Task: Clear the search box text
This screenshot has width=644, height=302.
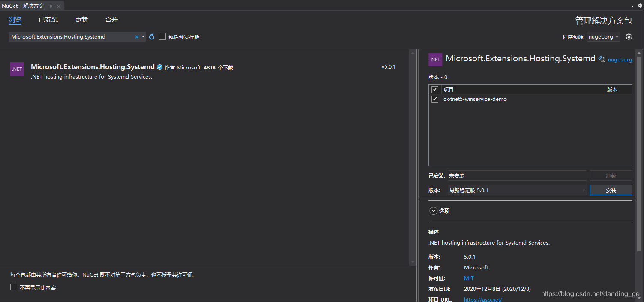Action: [x=137, y=37]
